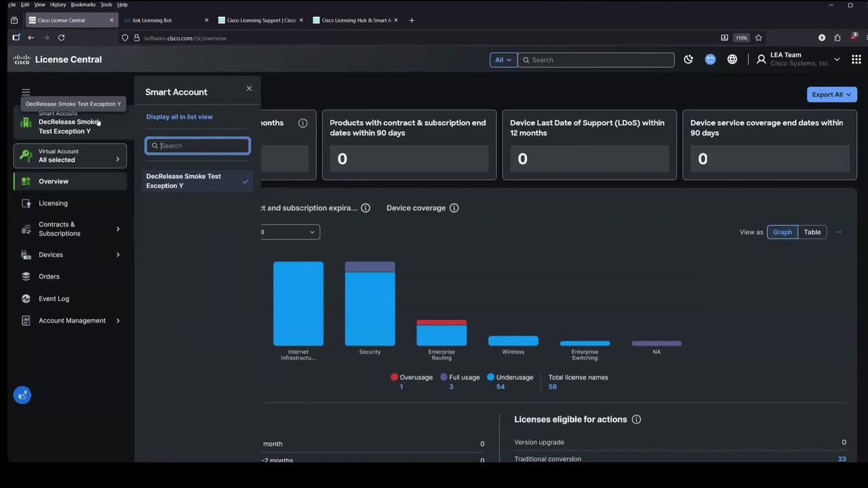Open the AI assistant avatar icon in header

click(x=710, y=60)
